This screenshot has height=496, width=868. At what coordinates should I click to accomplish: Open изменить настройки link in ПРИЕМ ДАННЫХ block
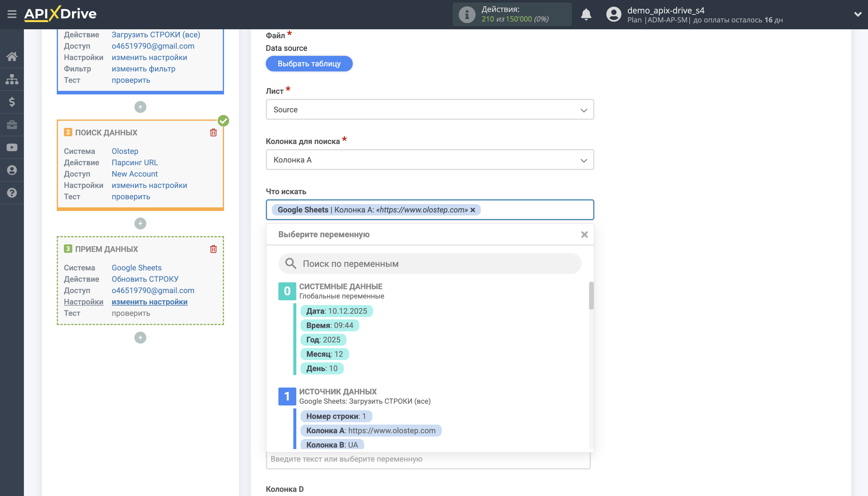click(x=150, y=302)
